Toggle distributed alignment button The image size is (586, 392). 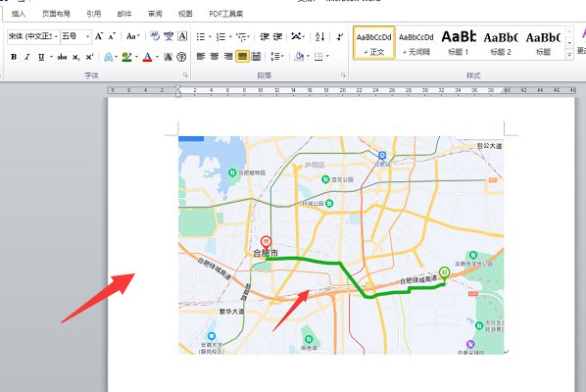pyautogui.click(x=257, y=57)
